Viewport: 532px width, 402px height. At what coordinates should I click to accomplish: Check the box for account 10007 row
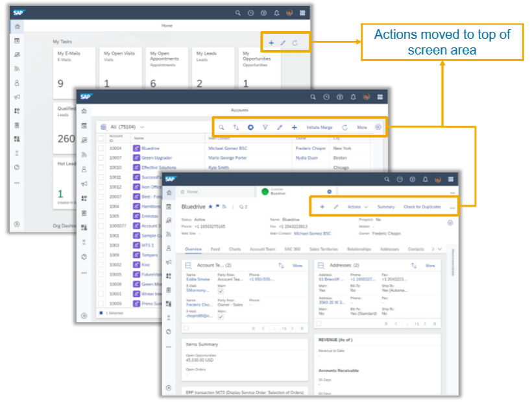pyautogui.click(x=101, y=158)
